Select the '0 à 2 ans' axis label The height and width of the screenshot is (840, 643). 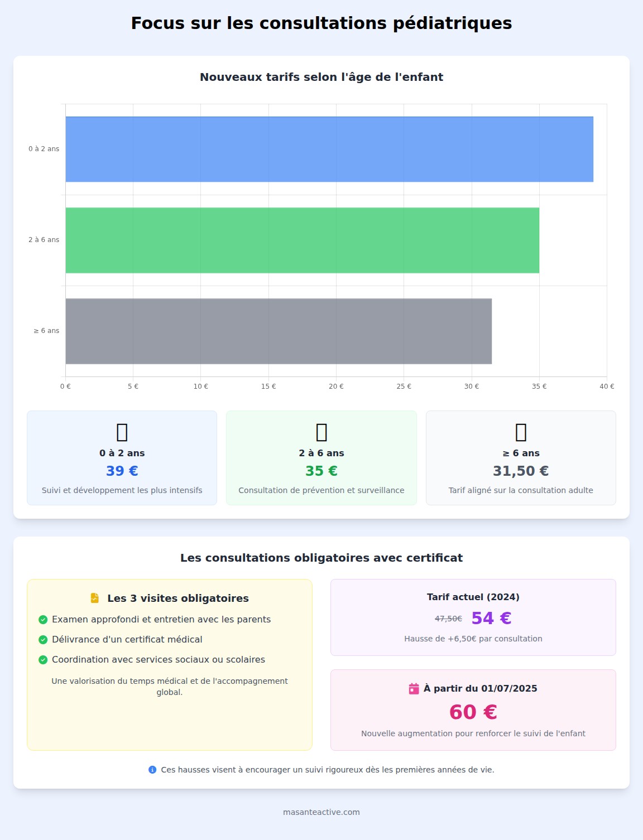point(43,149)
